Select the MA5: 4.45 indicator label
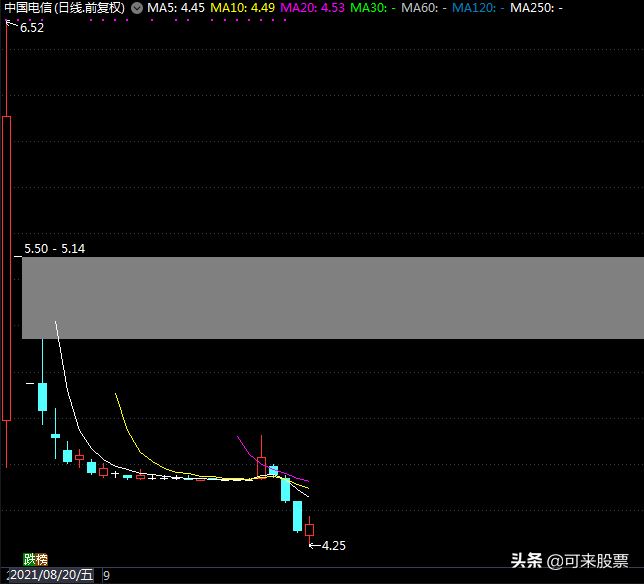The height and width of the screenshot is (584, 644). [176, 8]
